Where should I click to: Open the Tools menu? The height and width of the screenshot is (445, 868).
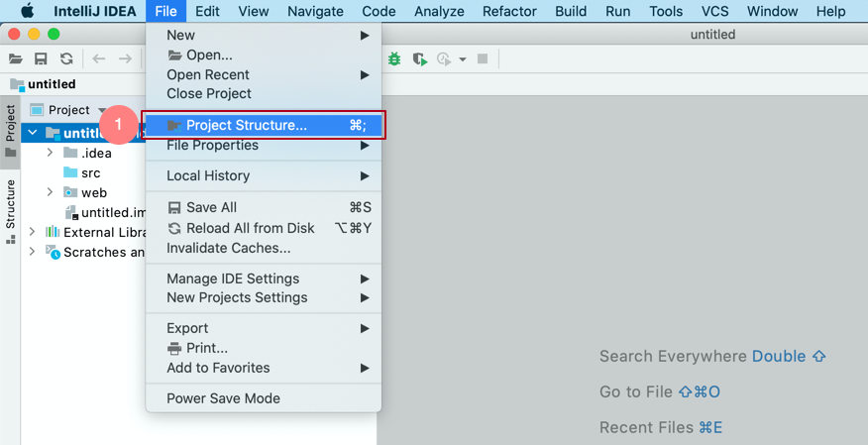pos(666,11)
